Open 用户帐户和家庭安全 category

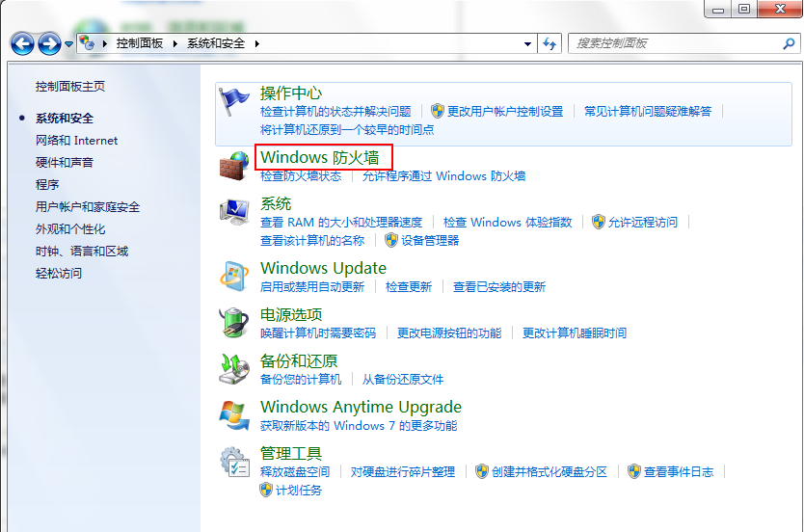[x=88, y=207]
